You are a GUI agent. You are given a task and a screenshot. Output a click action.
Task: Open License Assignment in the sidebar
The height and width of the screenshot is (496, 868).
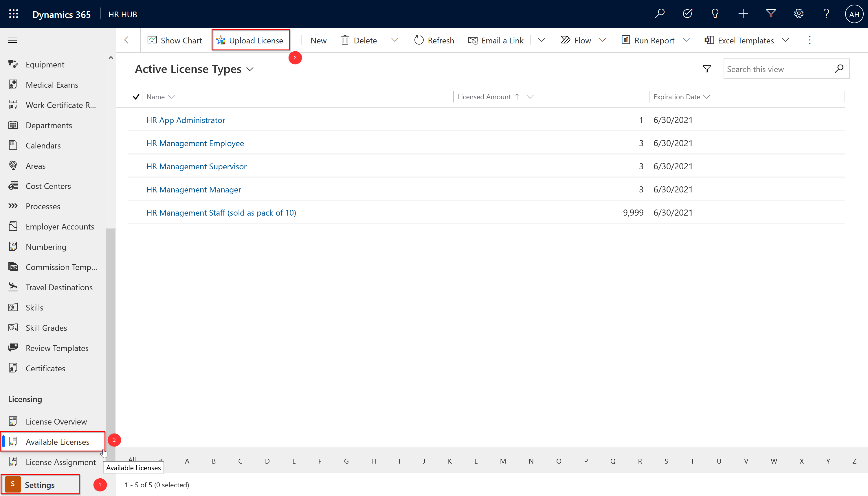click(x=53, y=462)
